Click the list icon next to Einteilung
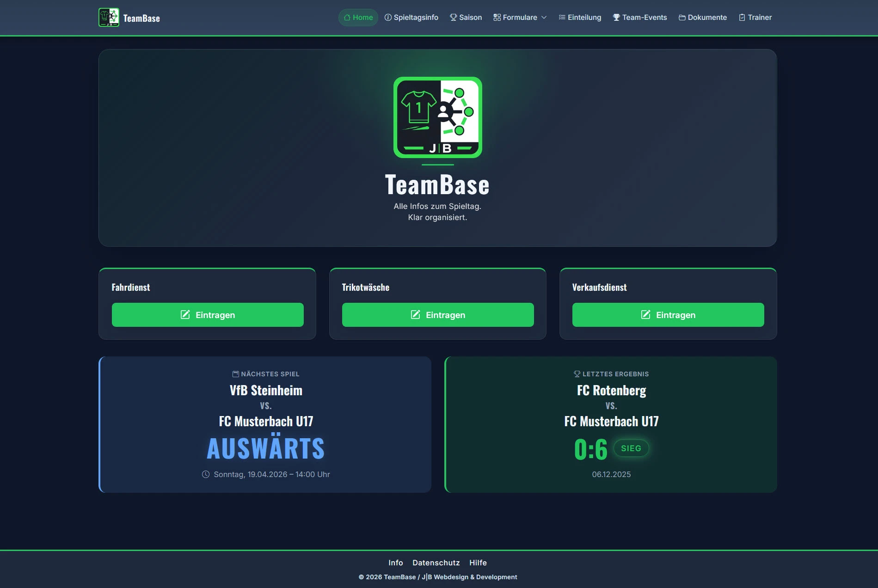 561,17
